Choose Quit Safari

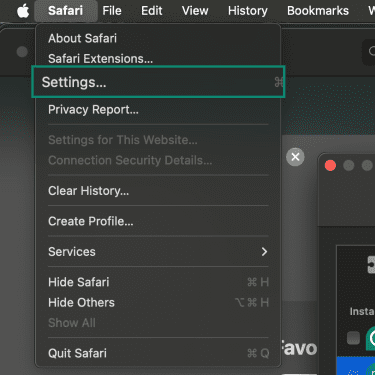(158, 353)
